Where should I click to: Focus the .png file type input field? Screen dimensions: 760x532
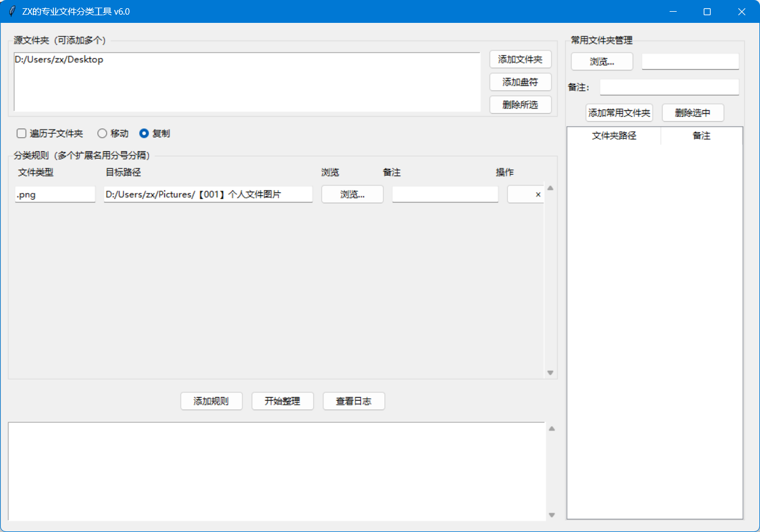(x=55, y=195)
